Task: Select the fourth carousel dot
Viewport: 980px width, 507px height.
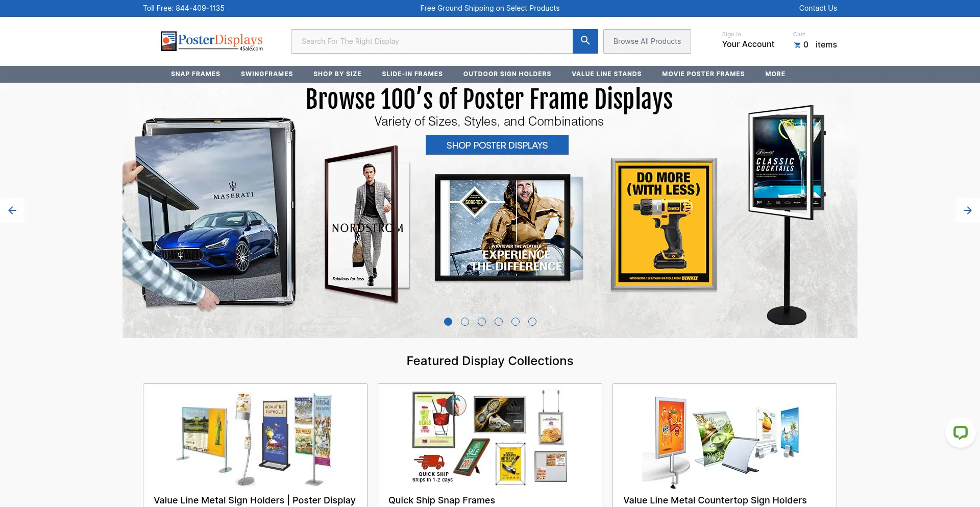Action: tap(499, 322)
